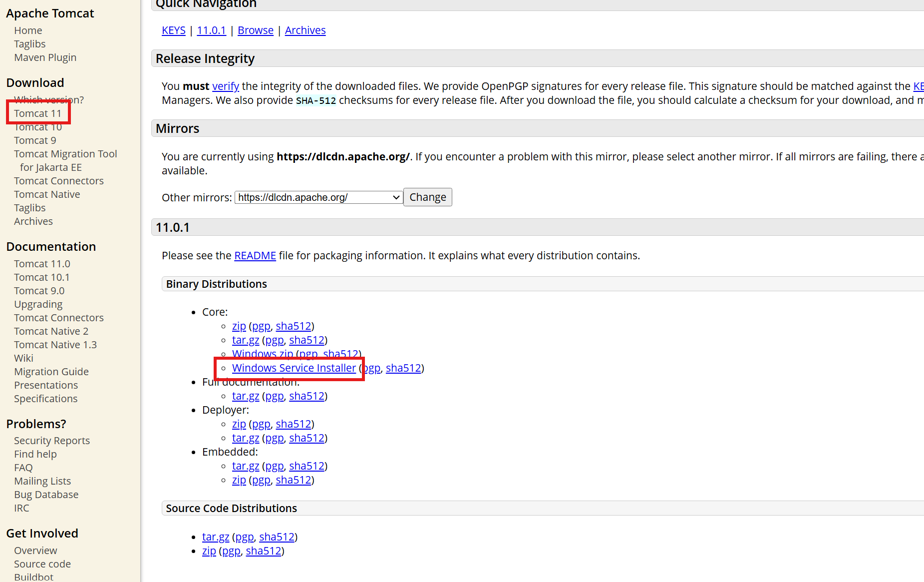This screenshot has height=582, width=924.
Task: Download source code zip
Action: tap(209, 551)
